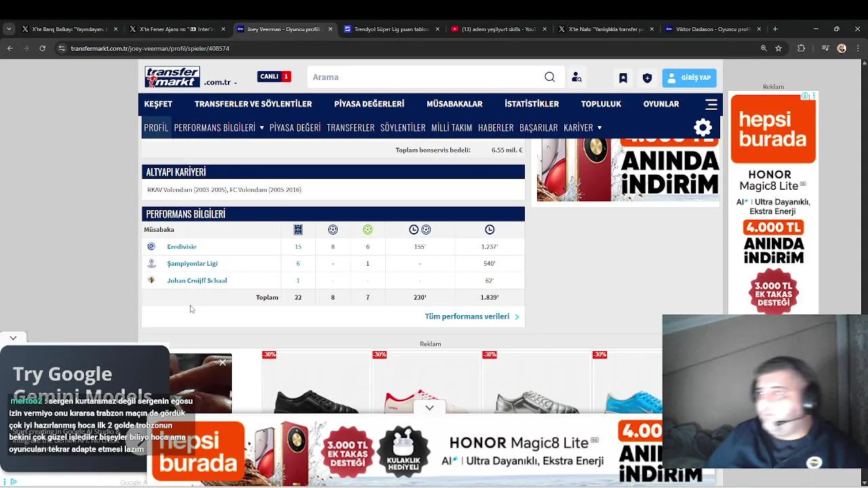The width and height of the screenshot is (868, 488).
Task: Click the Johan Cruijff Schaal trophy icon
Action: 151,280
